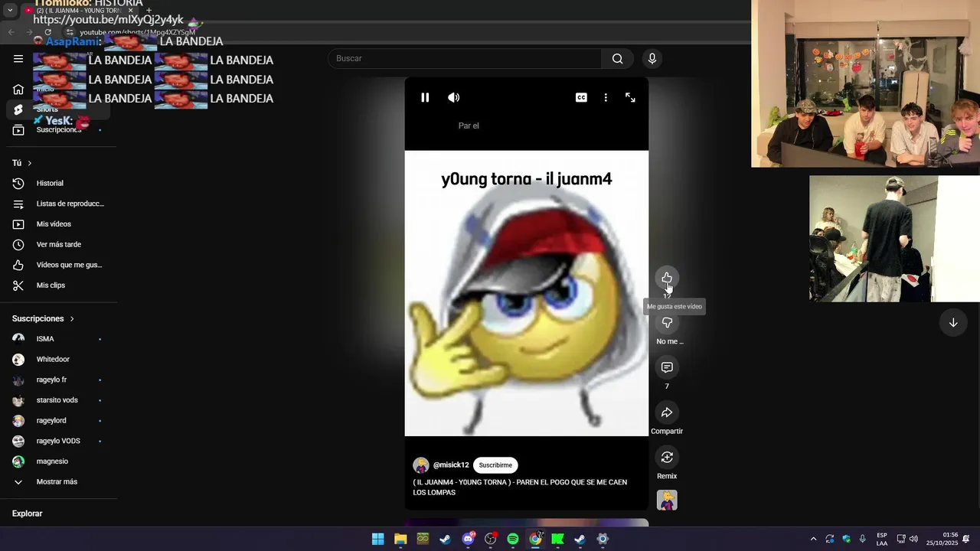Click the Buscar search field
The width and height of the screenshot is (980, 551).
pyautogui.click(x=465, y=59)
